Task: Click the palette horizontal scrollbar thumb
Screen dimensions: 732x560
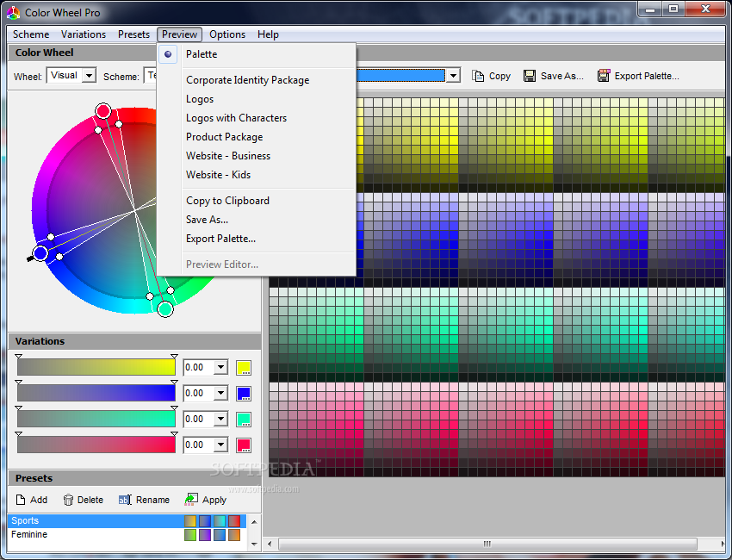Action: click(x=487, y=544)
